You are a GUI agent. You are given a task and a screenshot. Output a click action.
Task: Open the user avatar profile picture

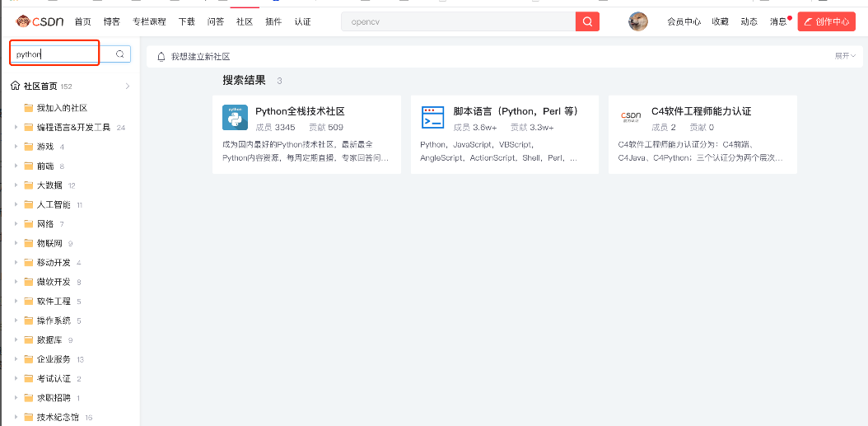[x=637, y=21]
